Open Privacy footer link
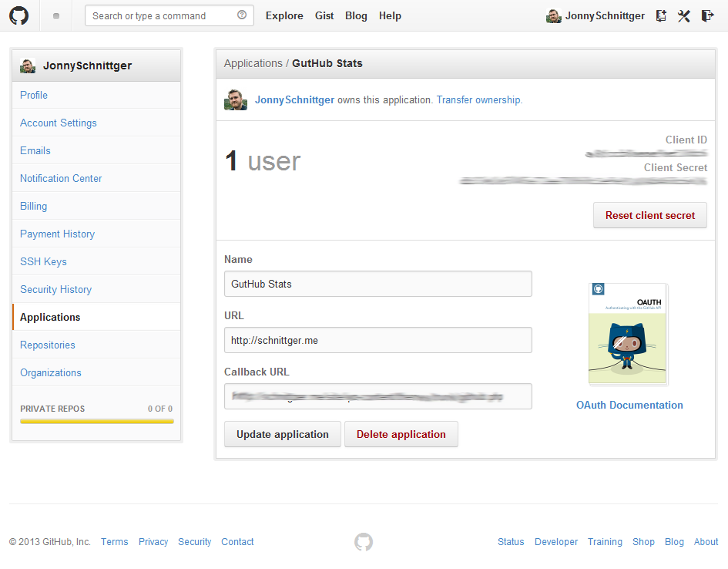Screen dimensions: 728x569 click(x=153, y=541)
